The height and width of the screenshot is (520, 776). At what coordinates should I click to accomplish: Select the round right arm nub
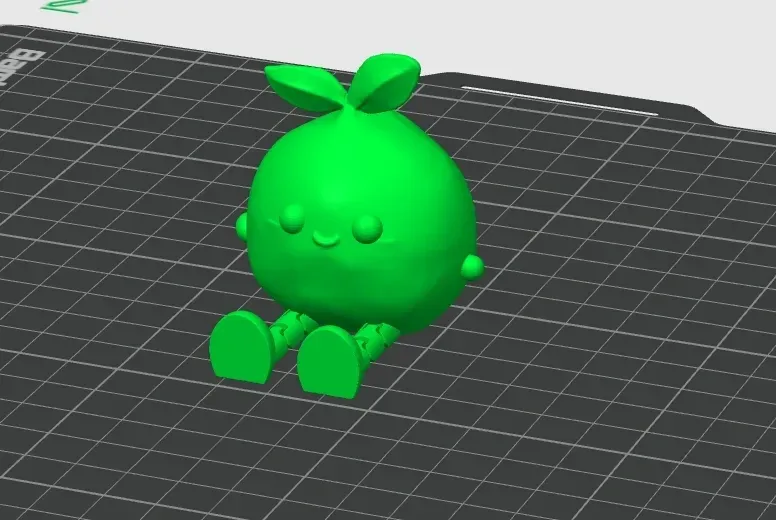[473, 267]
